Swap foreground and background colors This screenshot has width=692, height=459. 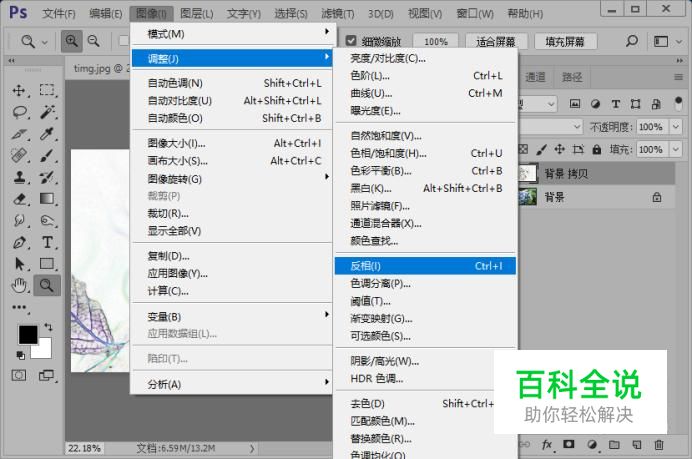pyautogui.click(x=48, y=327)
